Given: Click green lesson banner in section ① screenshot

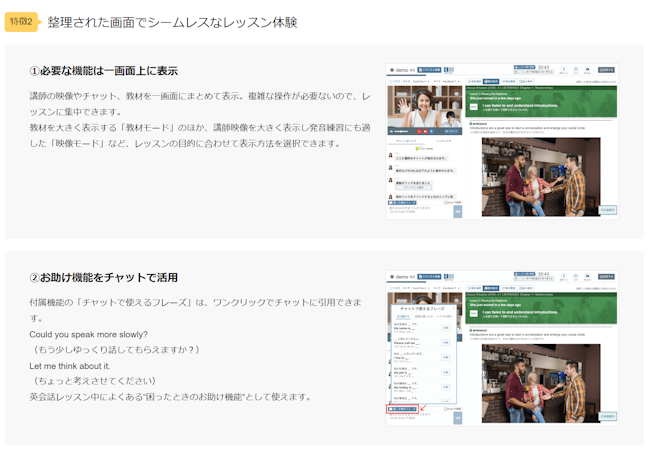Looking at the screenshot, I should tap(541, 102).
